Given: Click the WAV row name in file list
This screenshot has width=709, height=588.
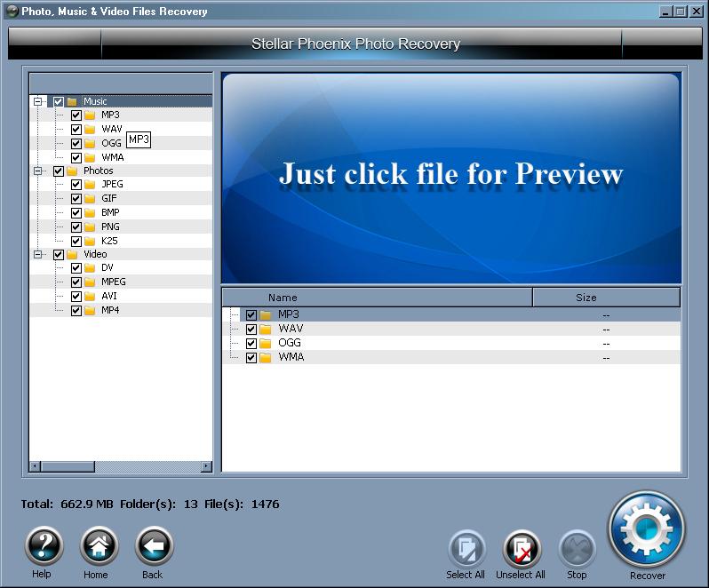Looking at the screenshot, I should coord(291,329).
